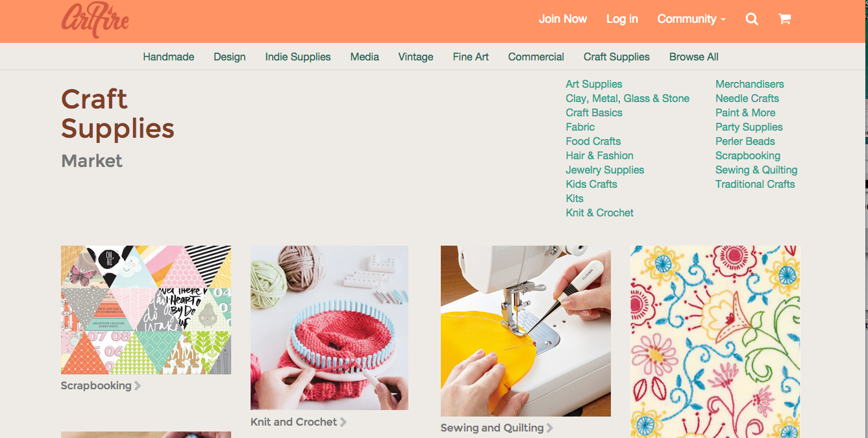Viewport: 868px width, 438px height.
Task: Open Clay, Metal, Glass & Stone link
Action: pos(627,99)
